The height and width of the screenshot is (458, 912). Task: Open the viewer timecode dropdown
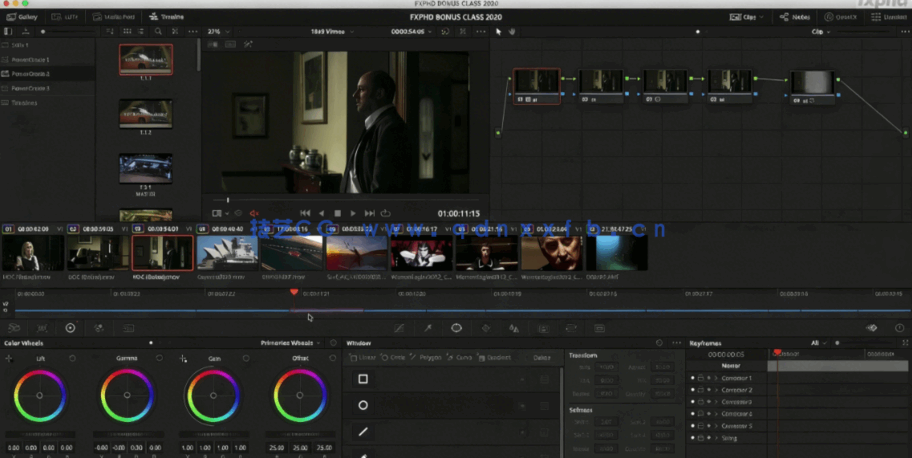click(x=411, y=31)
